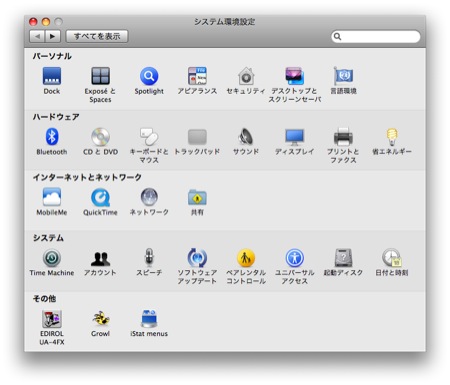Go forward with the right arrow button

(x=52, y=36)
